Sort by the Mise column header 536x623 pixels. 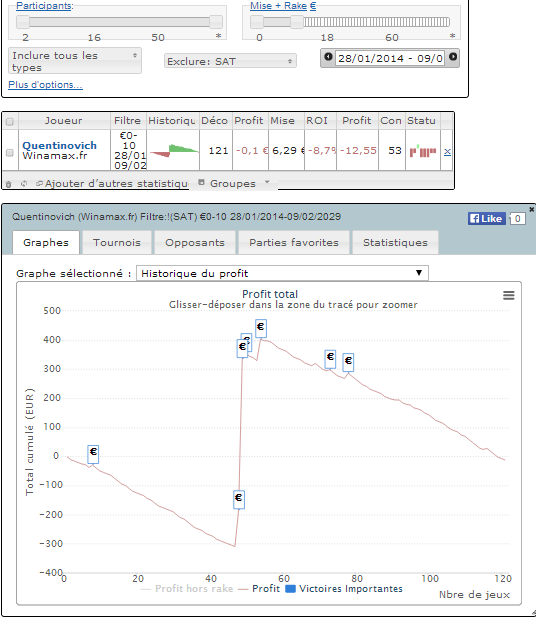click(286, 121)
